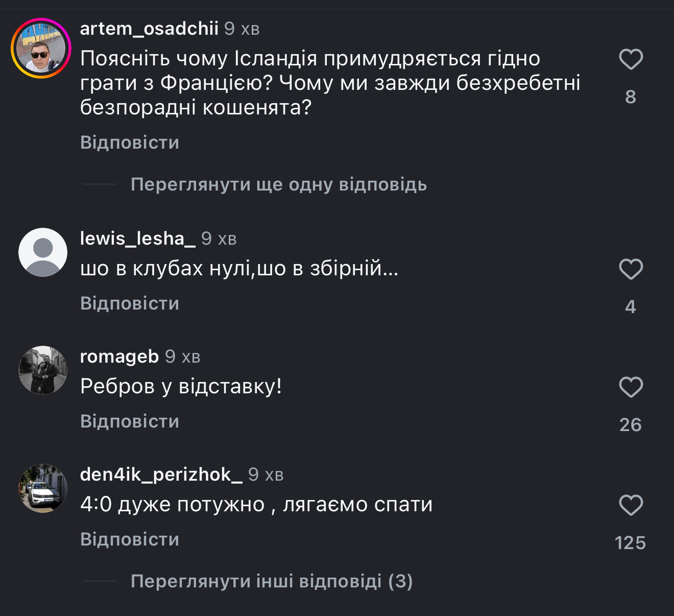Open lewis_lesha_'s default avatar

[x=43, y=252]
